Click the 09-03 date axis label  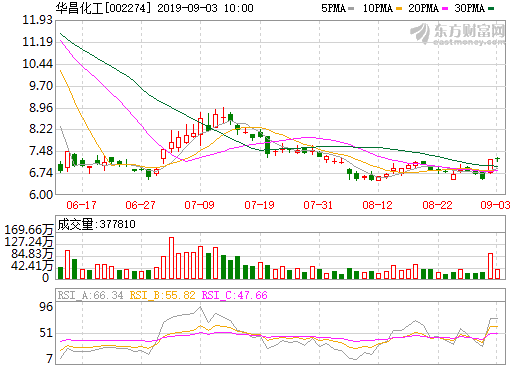pyautogui.click(x=495, y=205)
